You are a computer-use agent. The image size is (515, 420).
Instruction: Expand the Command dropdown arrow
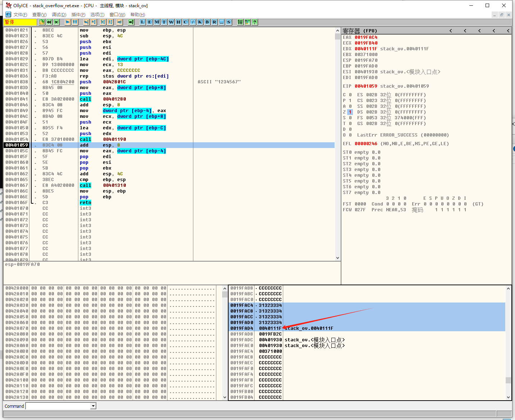point(93,406)
